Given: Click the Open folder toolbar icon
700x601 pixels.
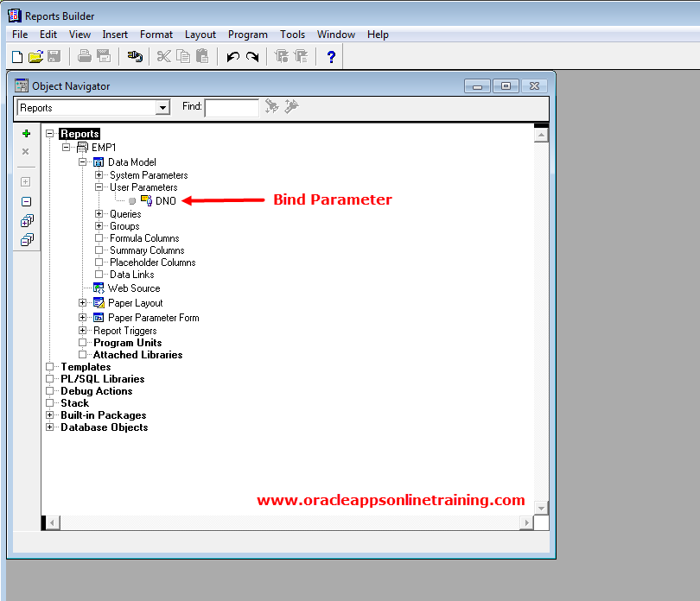Looking at the screenshot, I should click(35, 57).
